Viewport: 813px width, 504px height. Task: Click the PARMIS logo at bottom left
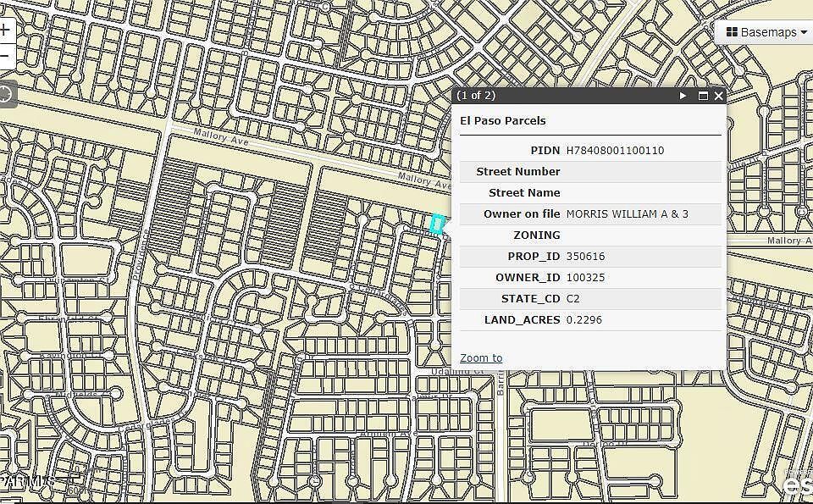pos(27,482)
